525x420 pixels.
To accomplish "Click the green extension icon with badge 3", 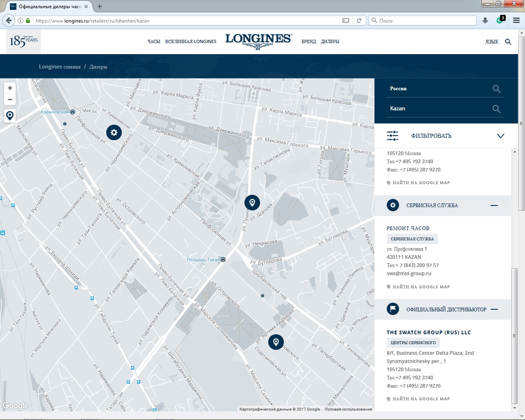I will click(x=500, y=20).
